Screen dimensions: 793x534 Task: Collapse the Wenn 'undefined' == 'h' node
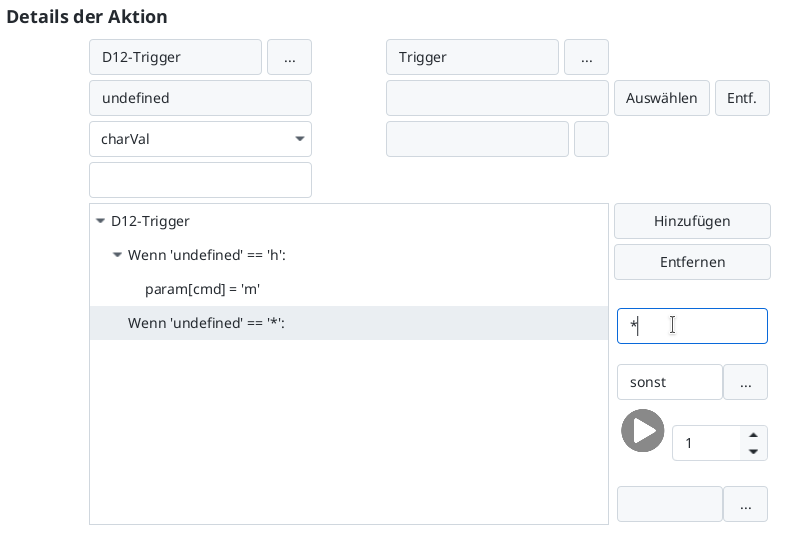click(x=117, y=256)
